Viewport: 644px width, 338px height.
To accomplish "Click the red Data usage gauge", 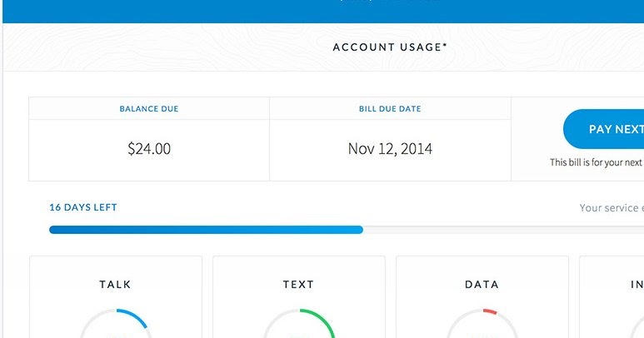I will pos(482,324).
